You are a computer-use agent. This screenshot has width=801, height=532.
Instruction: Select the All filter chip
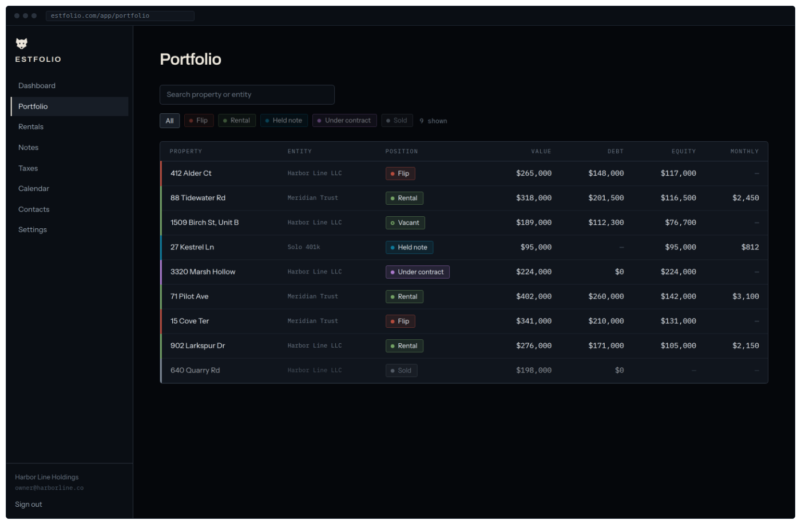click(x=169, y=121)
